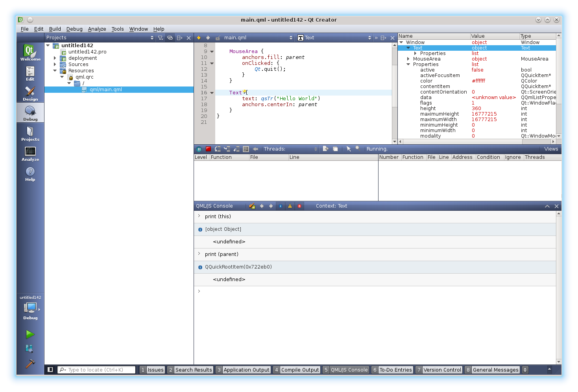
Task: Collapse untitled142 project tree
Action: tap(48, 45)
